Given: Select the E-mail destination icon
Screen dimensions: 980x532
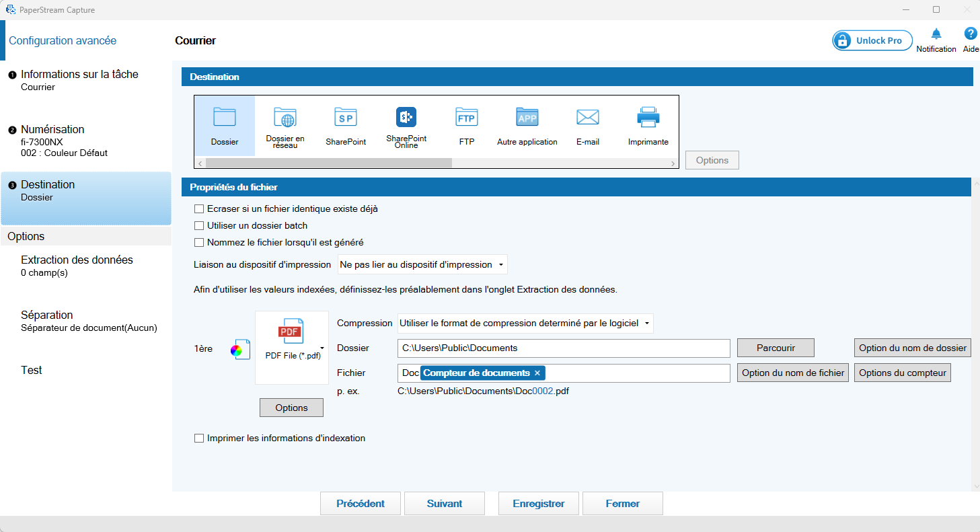Looking at the screenshot, I should 588,126.
